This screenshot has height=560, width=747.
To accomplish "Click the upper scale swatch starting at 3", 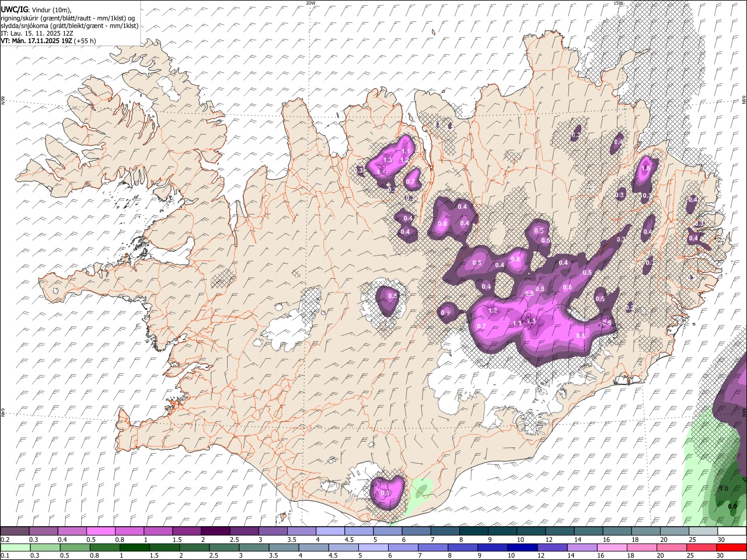I will [273, 531].
